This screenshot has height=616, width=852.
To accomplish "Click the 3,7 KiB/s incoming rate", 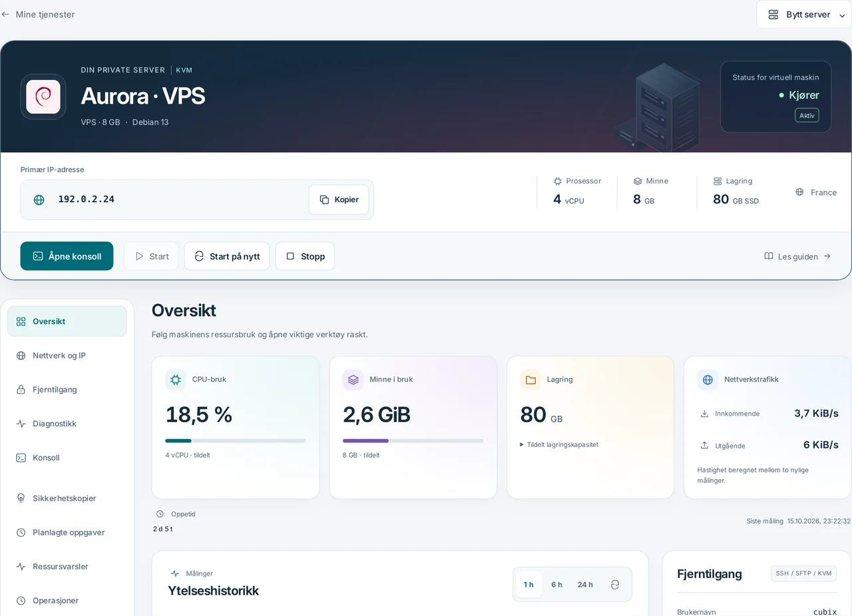I will click(816, 413).
